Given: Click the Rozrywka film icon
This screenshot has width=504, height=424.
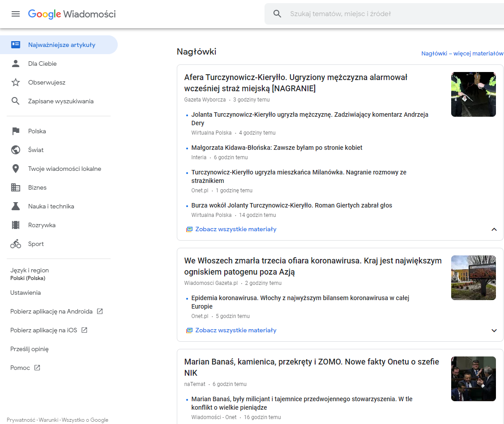Looking at the screenshot, I should click(x=15, y=225).
